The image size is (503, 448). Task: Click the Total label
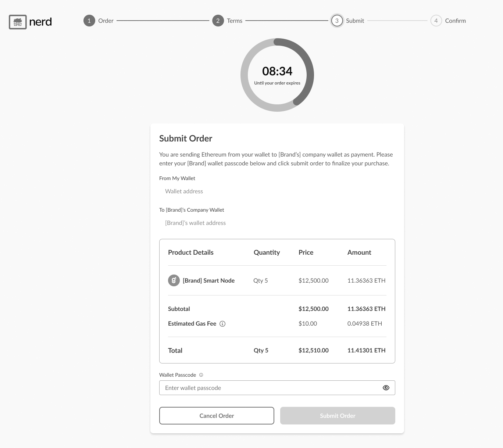(x=175, y=351)
